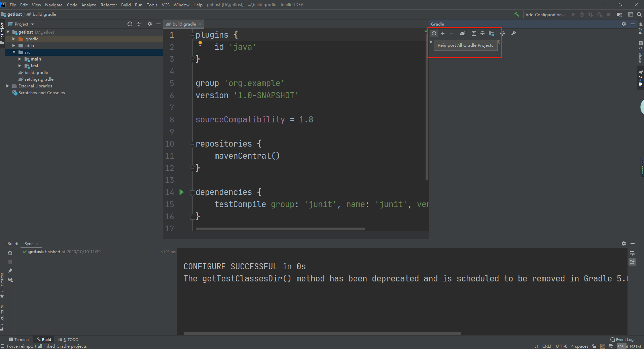644x349 pixels.
Task: Open Gradle panel gear options
Action: [x=623, y=24]
